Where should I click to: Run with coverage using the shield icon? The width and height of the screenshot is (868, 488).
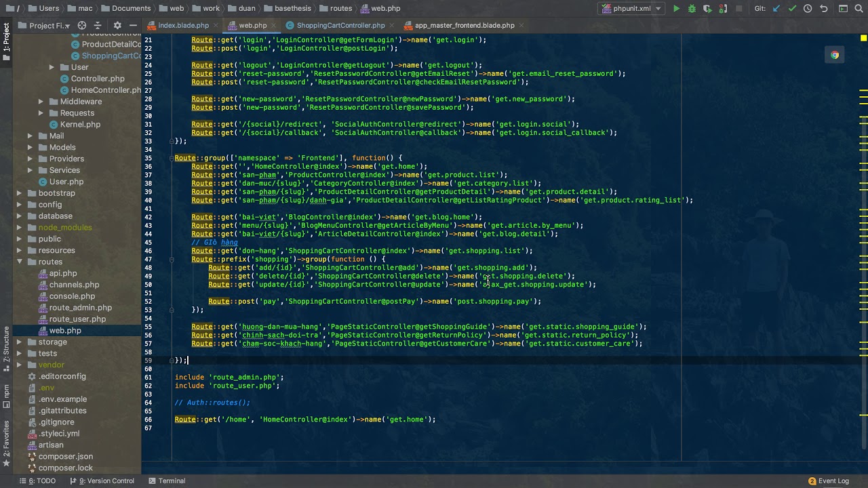(x=707, y=9)
